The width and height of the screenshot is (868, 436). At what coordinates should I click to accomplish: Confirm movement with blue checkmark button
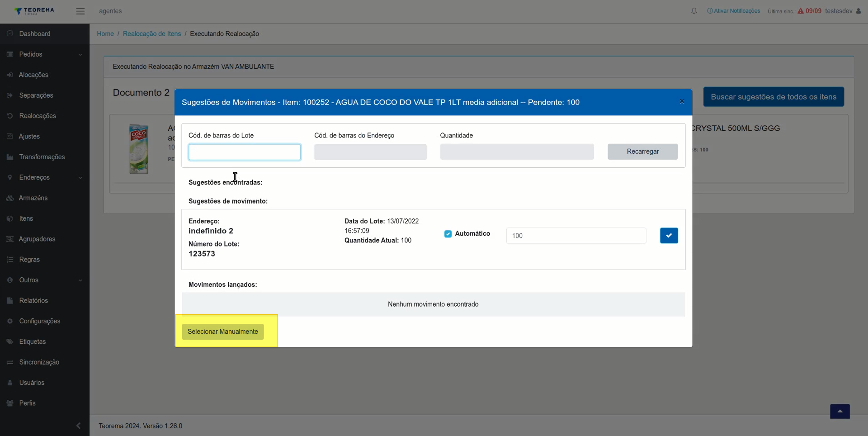(x=669, y=236)
